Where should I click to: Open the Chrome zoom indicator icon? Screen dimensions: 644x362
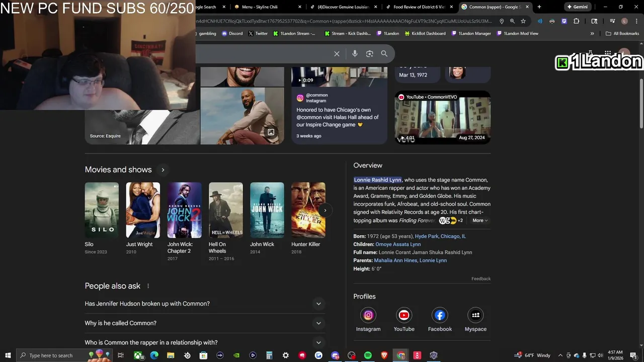(512, 21)
